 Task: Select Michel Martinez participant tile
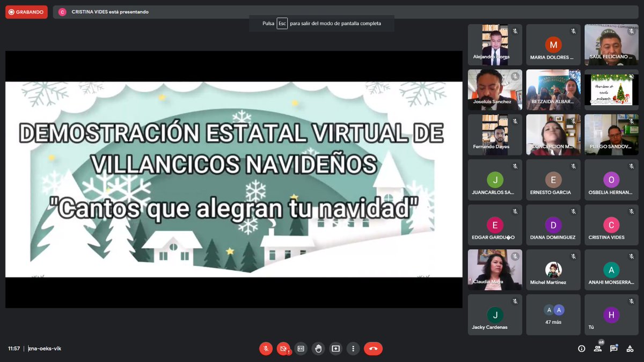click(553, 270)
